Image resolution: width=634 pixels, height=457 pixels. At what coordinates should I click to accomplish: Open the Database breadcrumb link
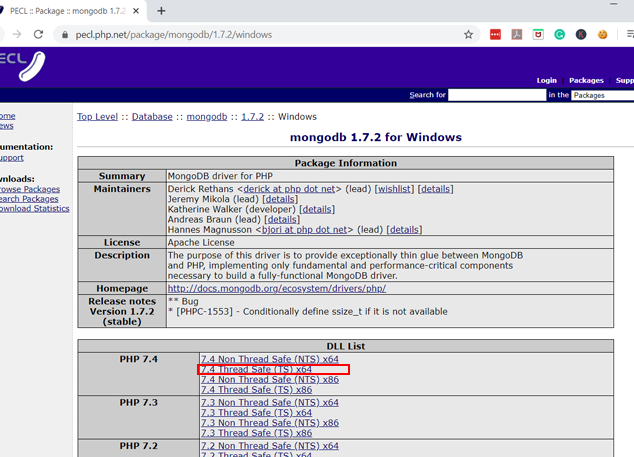click(152, 116)
